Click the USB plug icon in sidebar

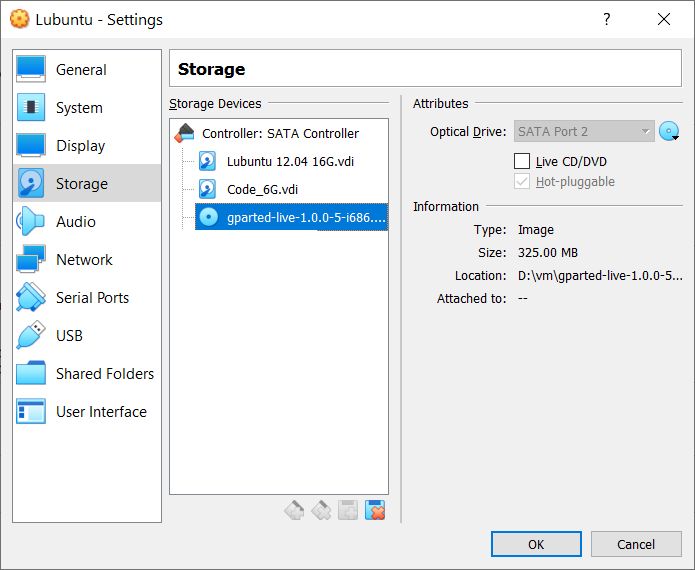[31, 335]
